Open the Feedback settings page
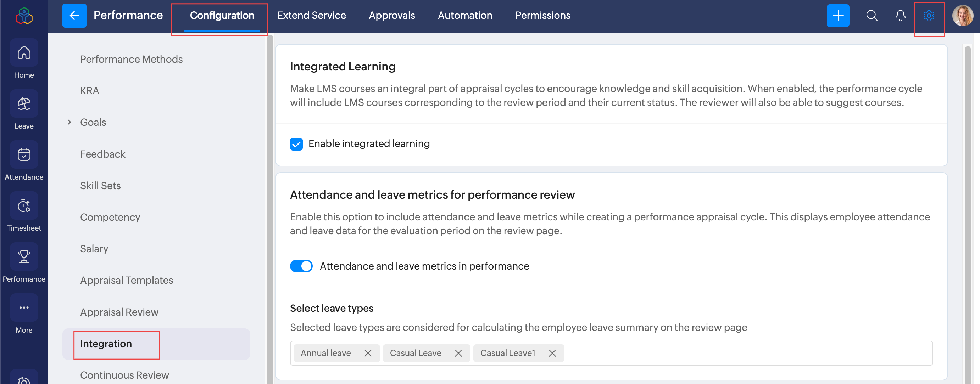 pyautogui.click(x=103, y=154)
